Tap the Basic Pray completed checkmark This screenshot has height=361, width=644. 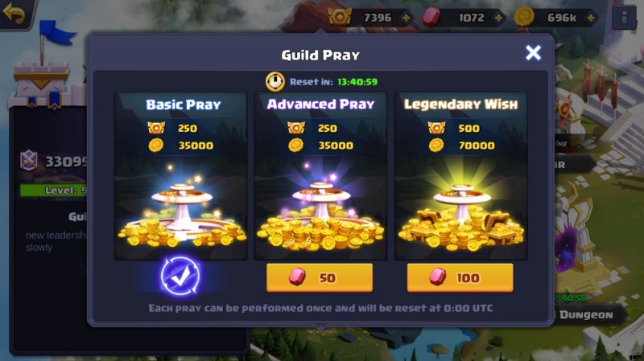pyautogui.click(x=180, y=277)
